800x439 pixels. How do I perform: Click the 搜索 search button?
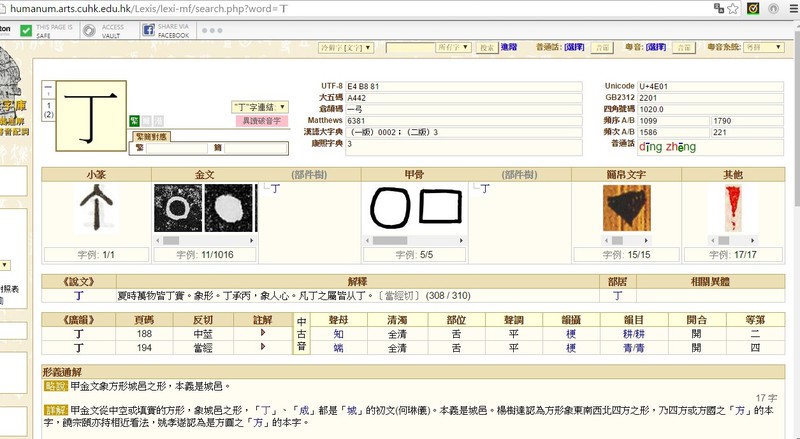[x=486, y=47]
